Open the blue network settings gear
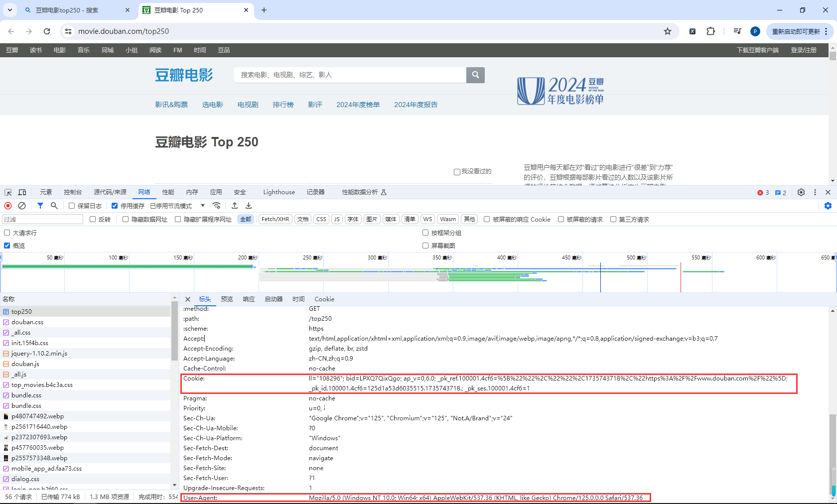 click(828, 206)
